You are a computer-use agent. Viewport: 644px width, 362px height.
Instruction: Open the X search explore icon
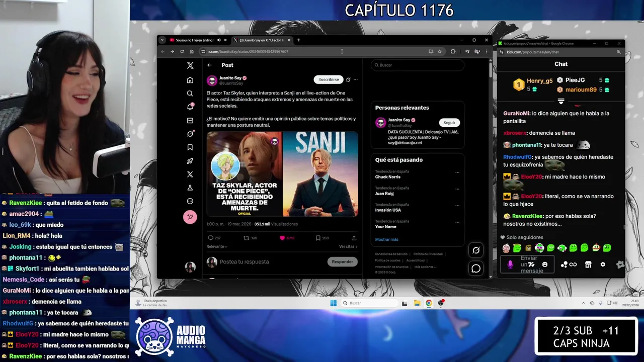[x=190, y=94]
